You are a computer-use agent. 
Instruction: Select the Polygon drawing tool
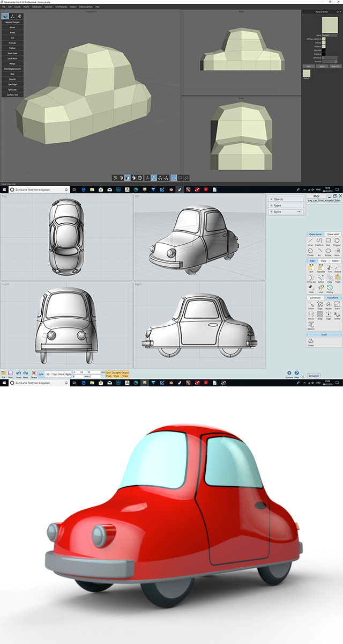(337, 243)
